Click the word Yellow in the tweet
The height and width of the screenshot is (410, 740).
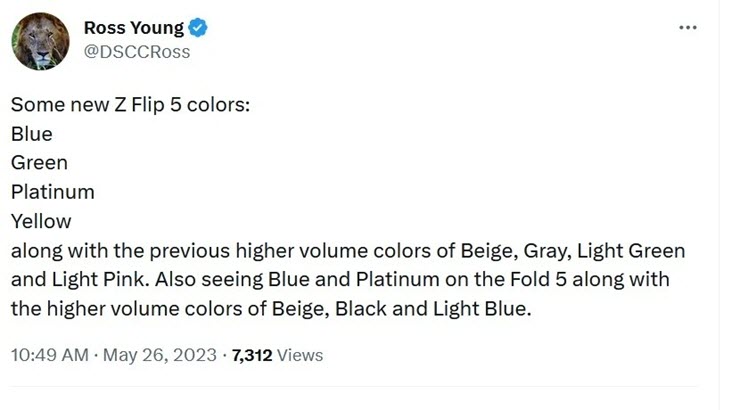point(41,220)
